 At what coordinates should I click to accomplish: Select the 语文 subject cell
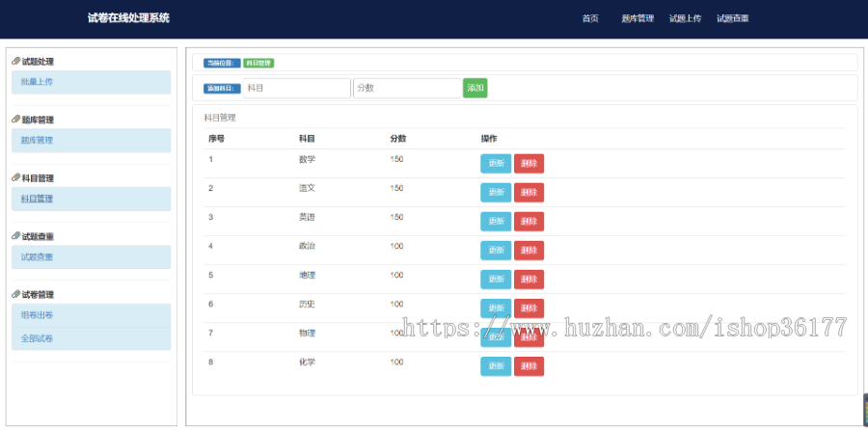[x=308, y=188]
